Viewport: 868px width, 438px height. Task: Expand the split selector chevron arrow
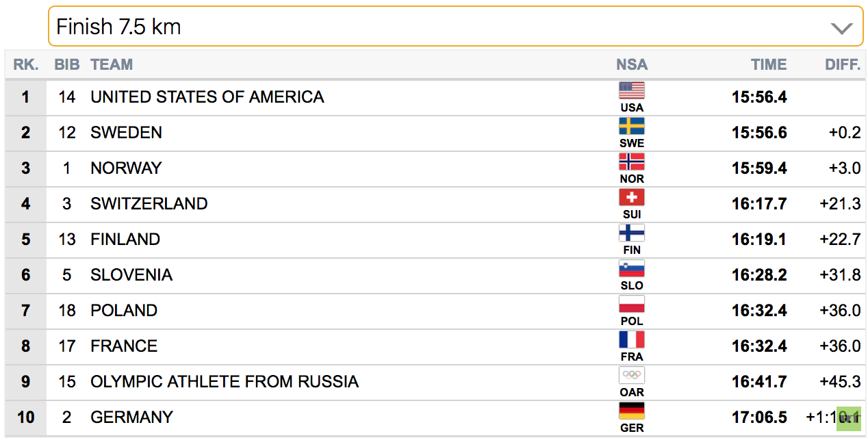(841, 28)
